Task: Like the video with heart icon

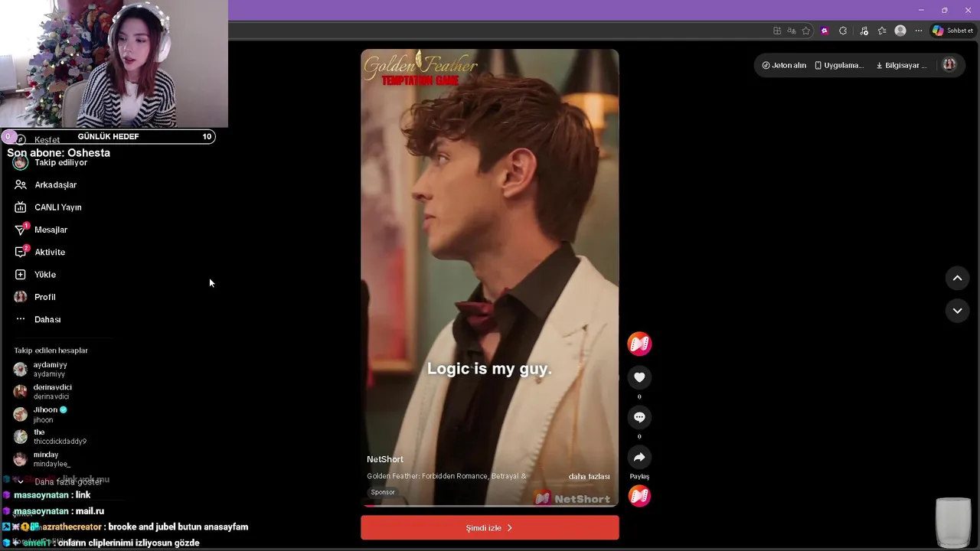Action: (x=639, y=377)
